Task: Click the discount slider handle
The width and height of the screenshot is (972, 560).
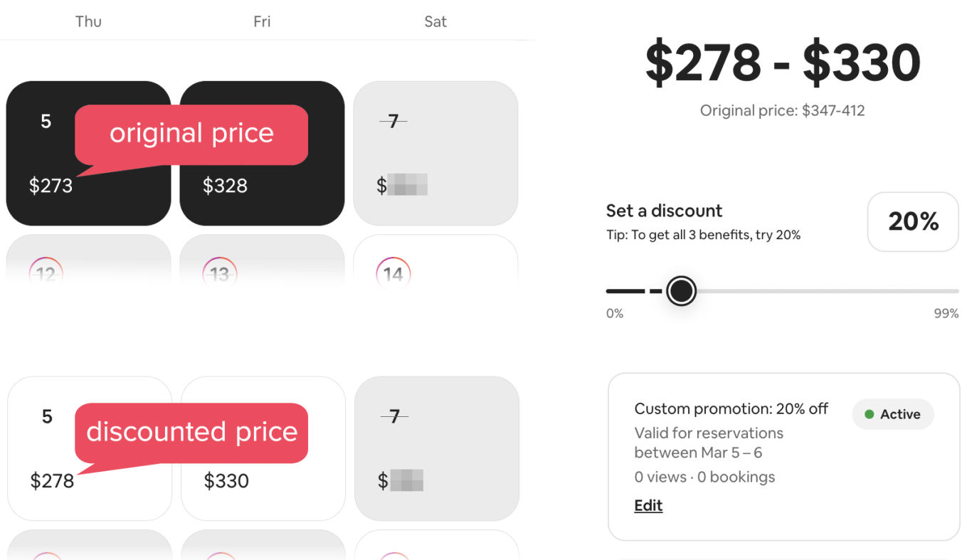Action: 681,291
